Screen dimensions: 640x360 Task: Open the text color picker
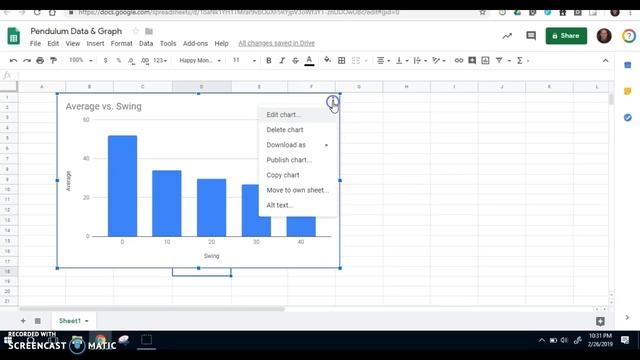309,60
